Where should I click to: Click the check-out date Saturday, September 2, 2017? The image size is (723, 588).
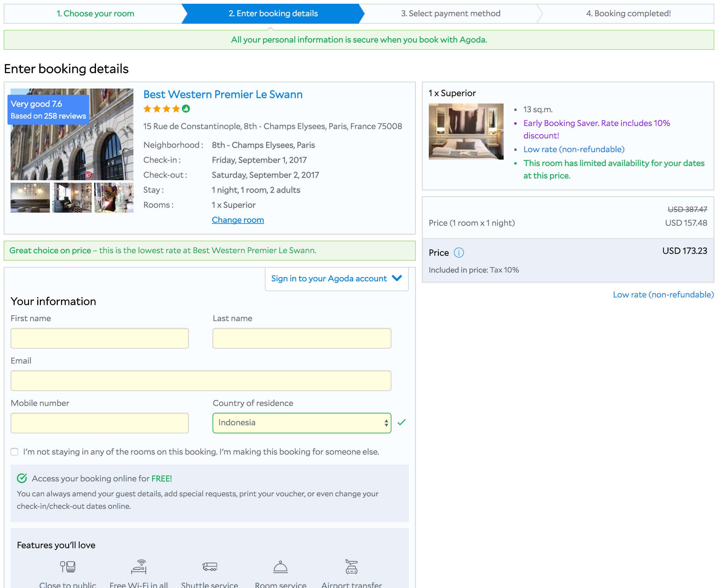pyautogui.click(x=266, y=175)
